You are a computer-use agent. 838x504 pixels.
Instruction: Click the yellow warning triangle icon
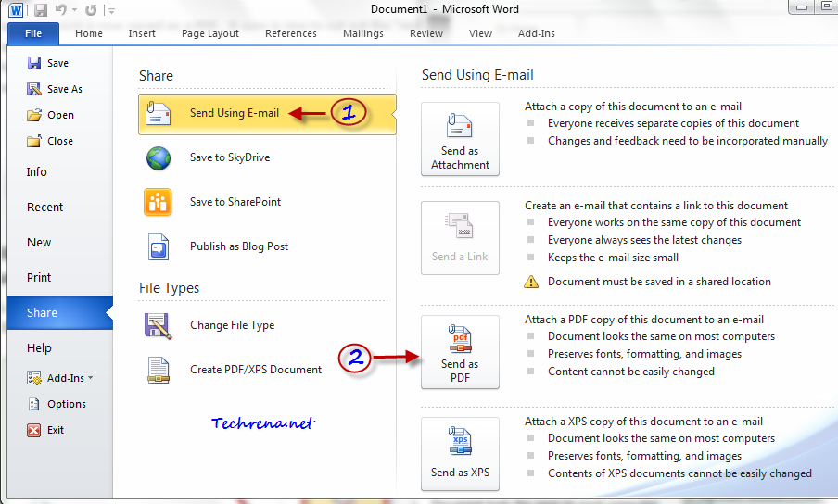tap(531, 282)
